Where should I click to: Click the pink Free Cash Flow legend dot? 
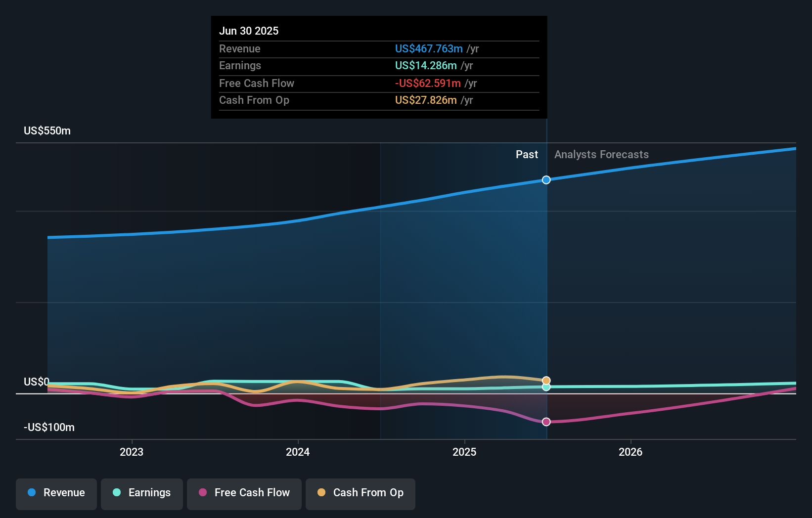(x=202, y=493)
